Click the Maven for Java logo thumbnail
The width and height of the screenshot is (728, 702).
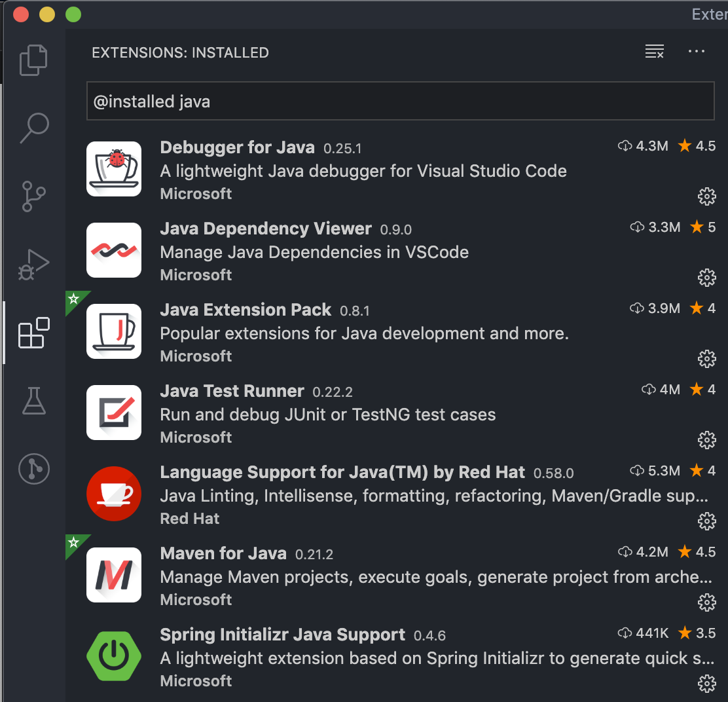(x=114, y=575)
